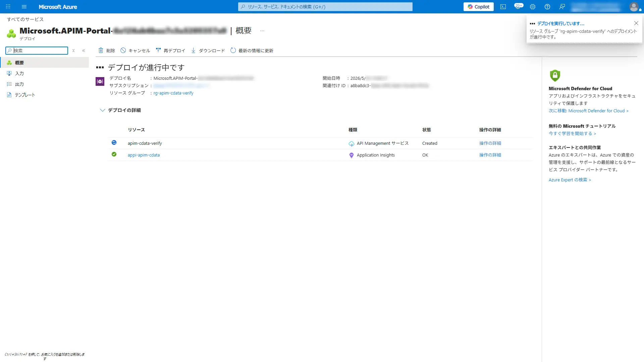The height and width of the screenshot is (362, 644).
Task: Open the appi-apim-cdata resource link
Action: [x=144, y=155]
